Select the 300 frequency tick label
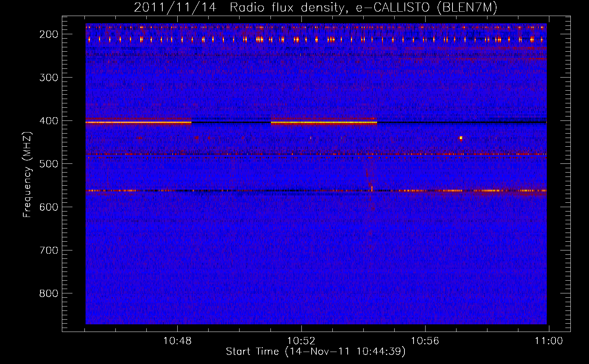 pos(49,78)
